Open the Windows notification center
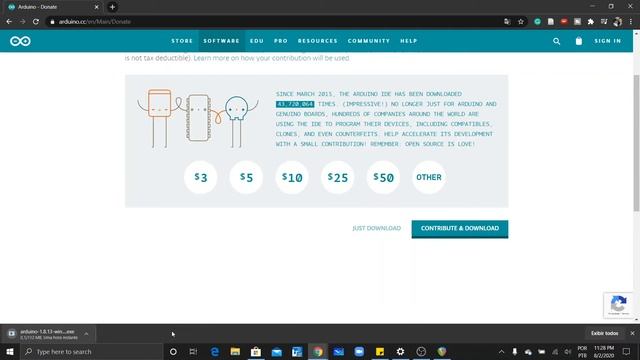The height and width of the screenshot is (360, 640). 626,351
